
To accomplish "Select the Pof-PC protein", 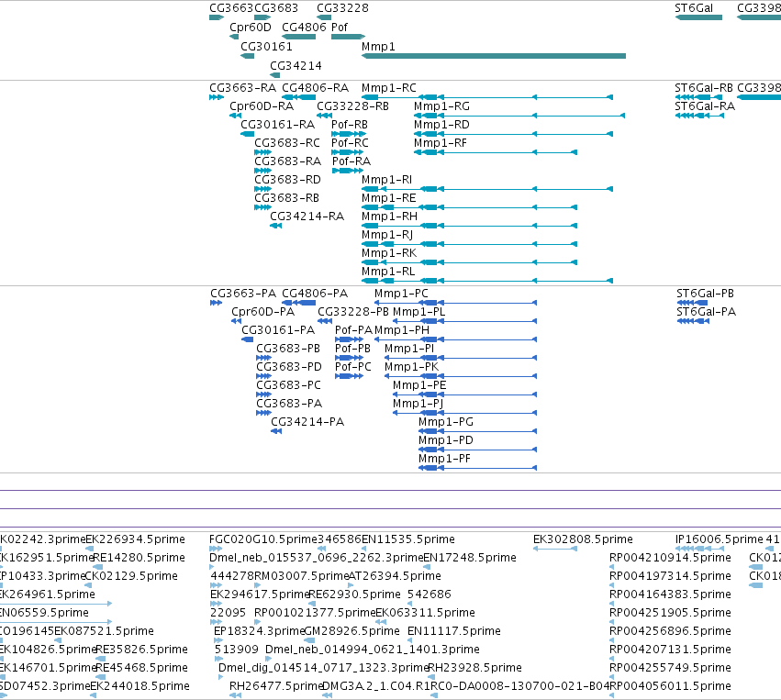I will pos(349,376).
